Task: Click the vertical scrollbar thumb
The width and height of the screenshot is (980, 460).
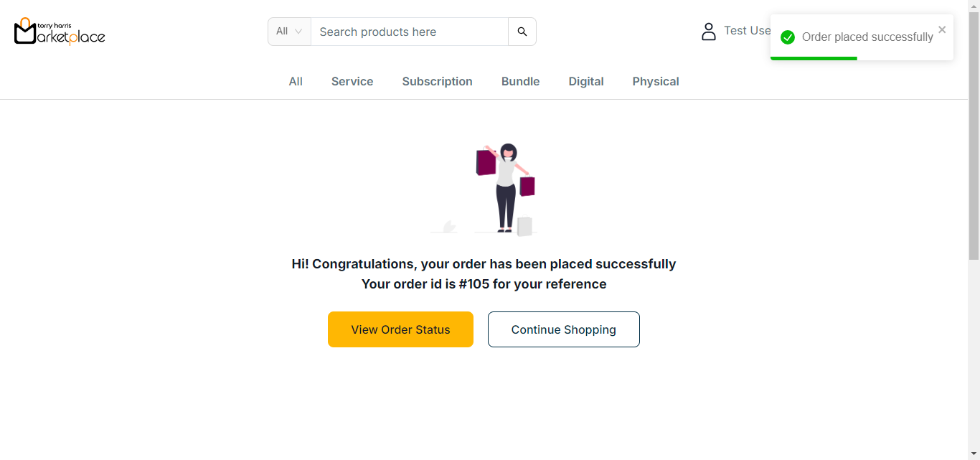Action: click(974, 136)
